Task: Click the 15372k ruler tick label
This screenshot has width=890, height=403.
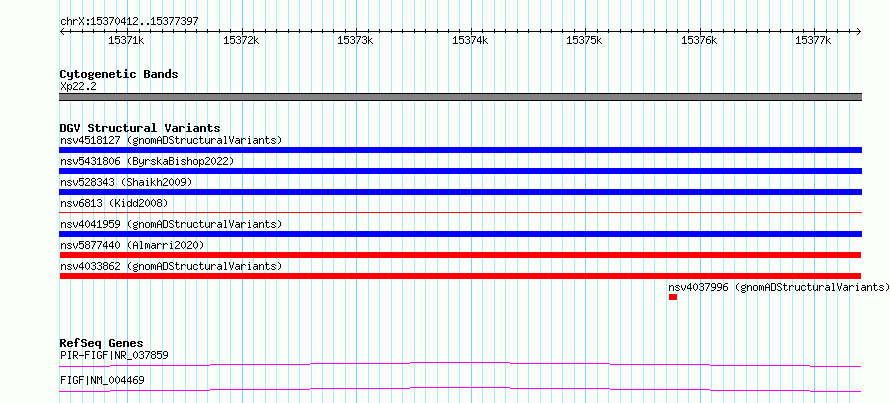Action: [x=241, y=41]
